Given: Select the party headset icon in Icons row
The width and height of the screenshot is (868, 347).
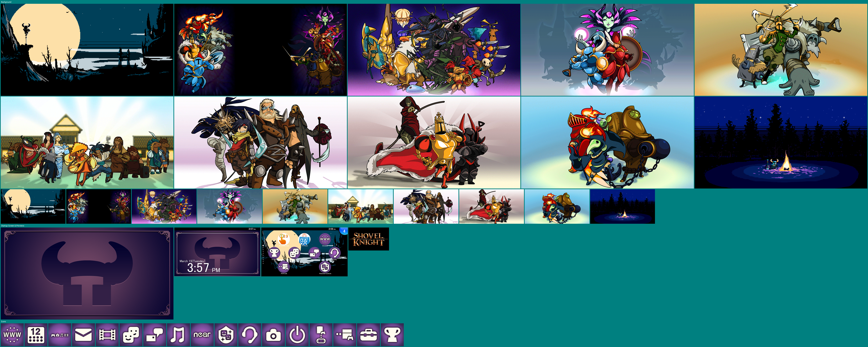Looking at the screenshot, I should pyautogui.click(x=250, y=335).
